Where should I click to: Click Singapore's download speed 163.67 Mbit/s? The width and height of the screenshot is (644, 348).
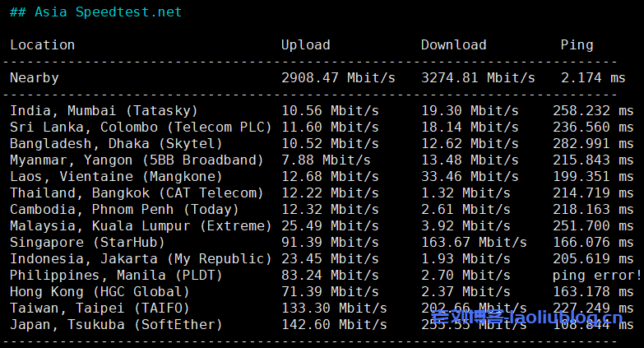[474, 243]
